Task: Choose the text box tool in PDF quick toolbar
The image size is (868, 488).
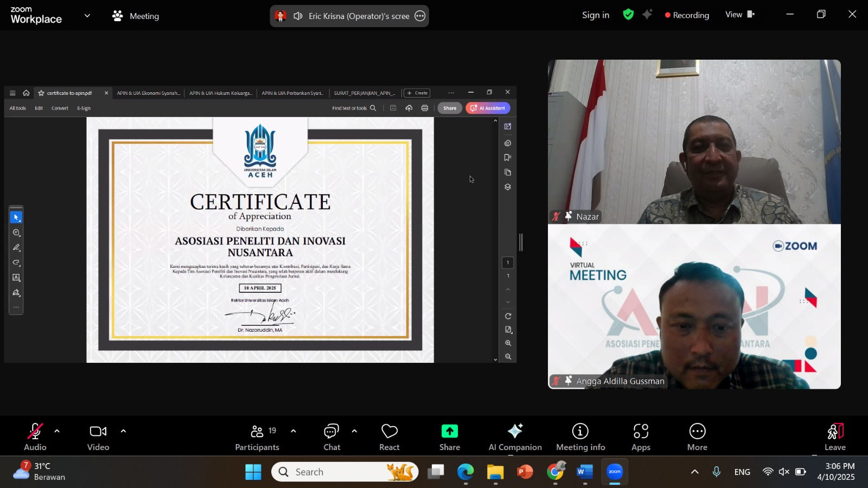Action: pyautogui.click(x=16, y=278)
